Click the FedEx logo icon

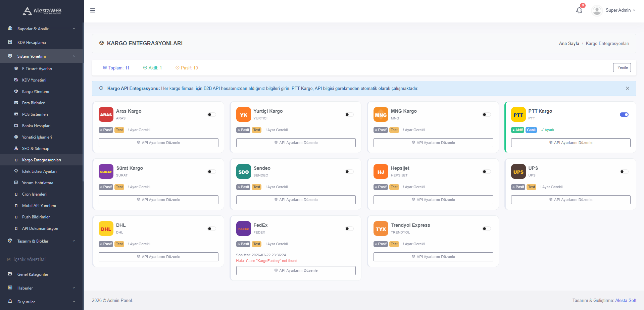pyautogui.click(x=243, y=228)
